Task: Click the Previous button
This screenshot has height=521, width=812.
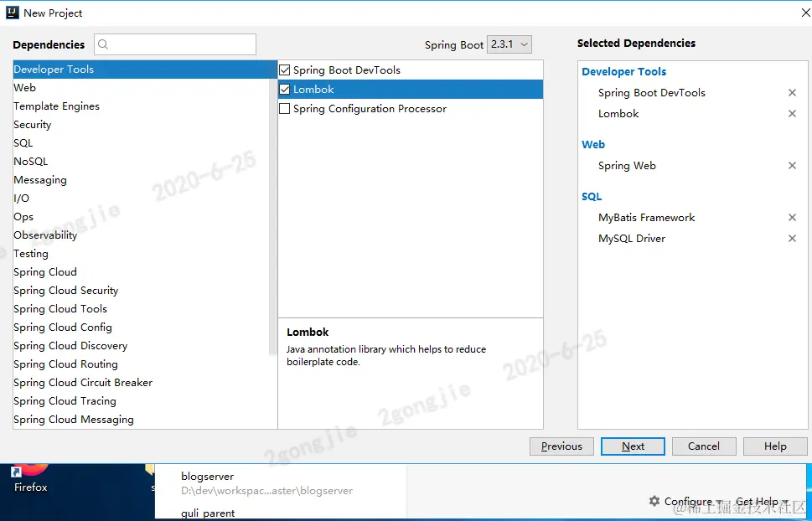Action: 561,446
